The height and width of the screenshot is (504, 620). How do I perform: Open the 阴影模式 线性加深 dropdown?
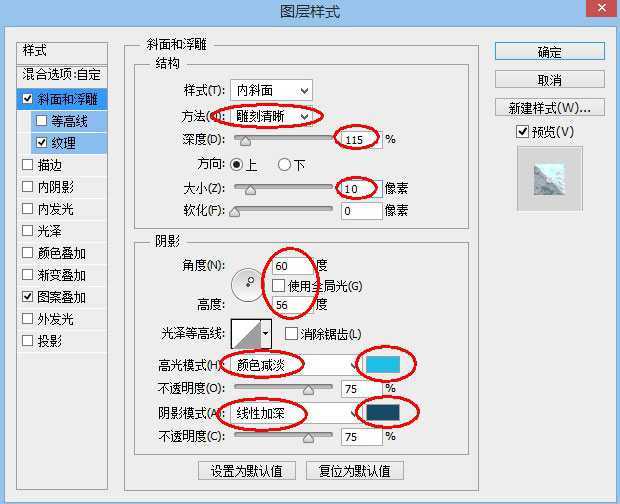point(295,413)
